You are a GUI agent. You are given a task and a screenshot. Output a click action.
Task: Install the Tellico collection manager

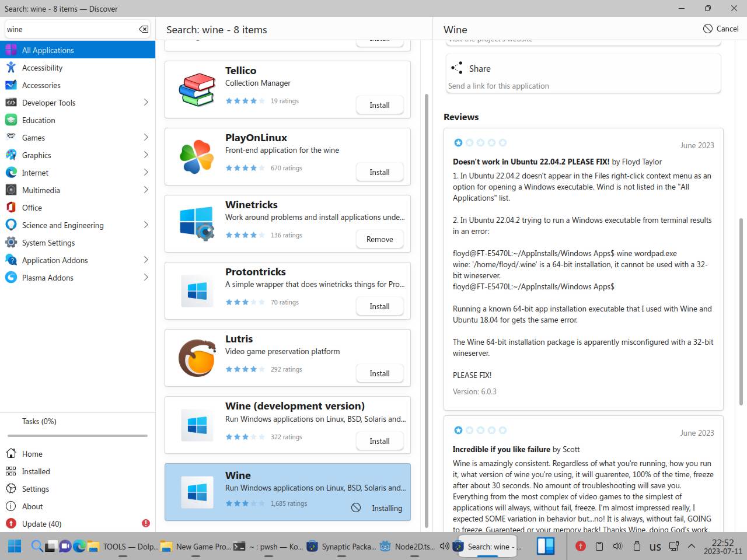pos(379,105)
